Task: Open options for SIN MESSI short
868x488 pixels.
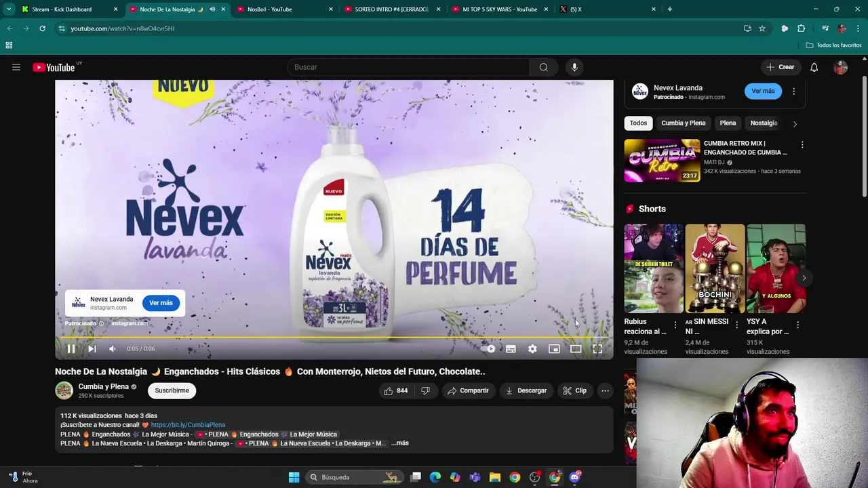Action: [x=736, y=325]
